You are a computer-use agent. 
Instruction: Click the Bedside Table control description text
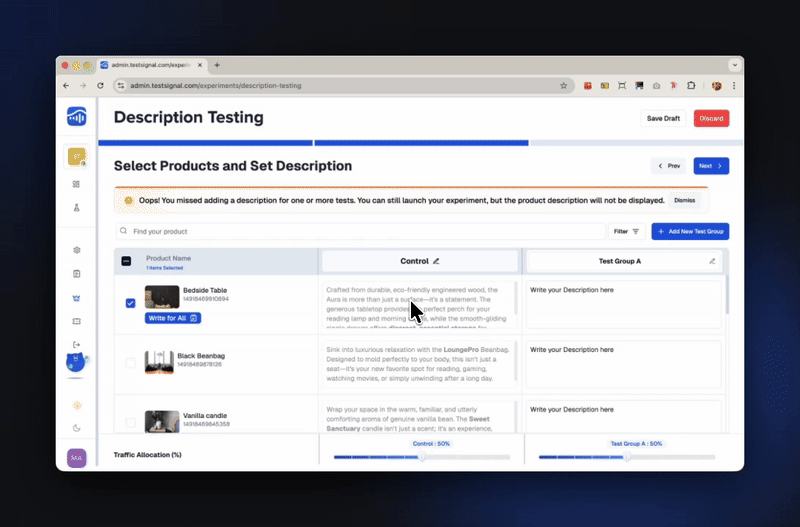pyautogui.click(x=417, y=305)
